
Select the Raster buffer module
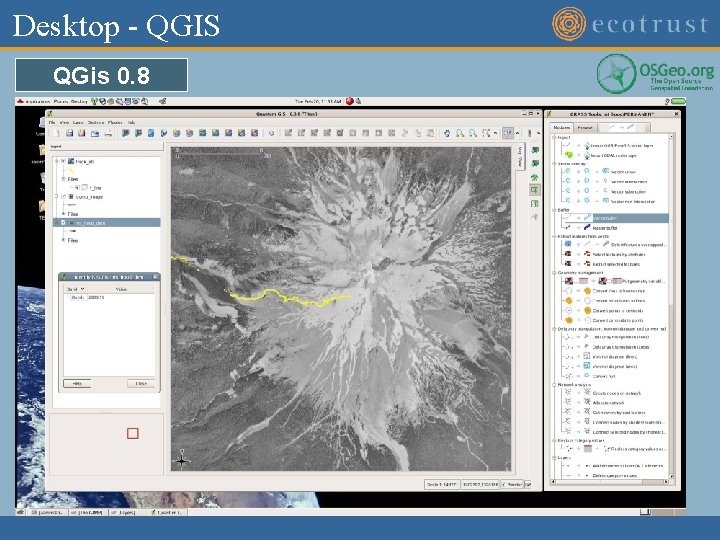tap(605, 228)
